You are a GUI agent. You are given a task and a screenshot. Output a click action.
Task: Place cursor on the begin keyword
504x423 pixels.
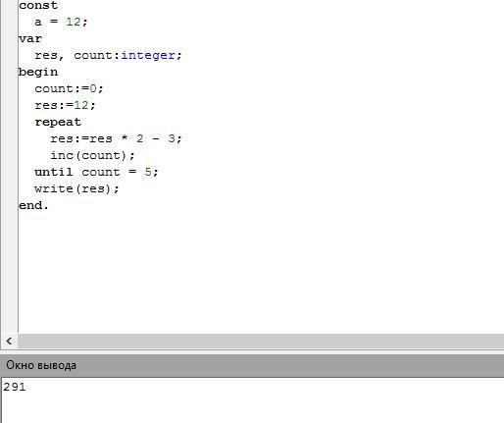tap(38, 72)
